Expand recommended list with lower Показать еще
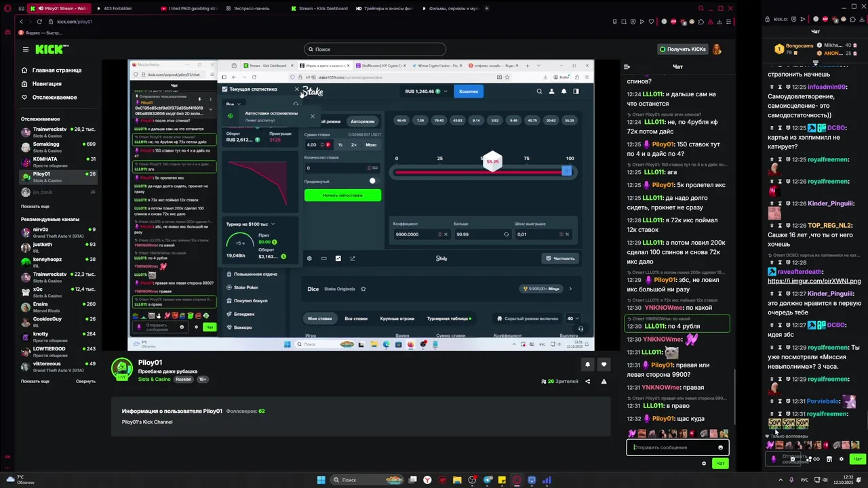The height and width of the screenshot is (488, 868). [x=35, y=381]
